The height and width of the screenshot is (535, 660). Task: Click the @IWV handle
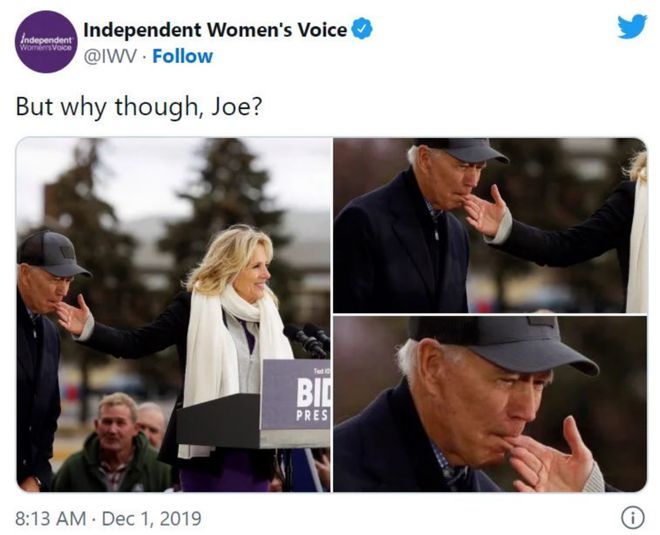[x=109, y=56]
